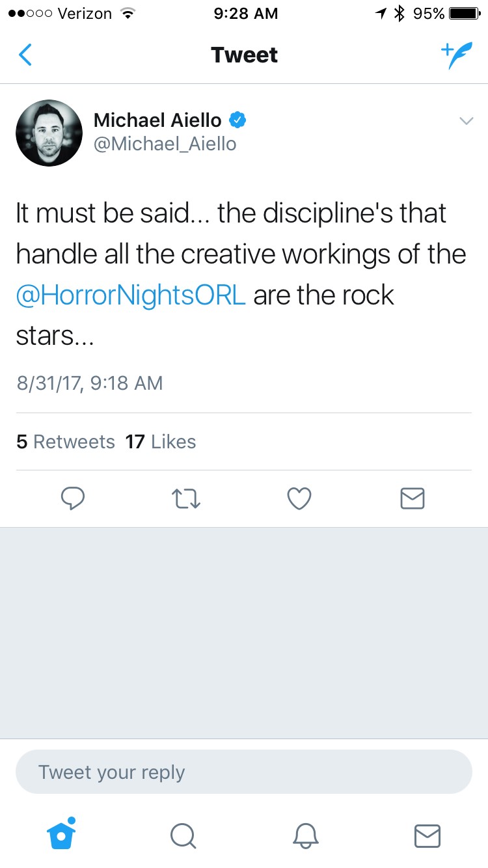This screenshot has height=868, width=488.
Task: Retweet this tweet
Action: pos(186,498)
